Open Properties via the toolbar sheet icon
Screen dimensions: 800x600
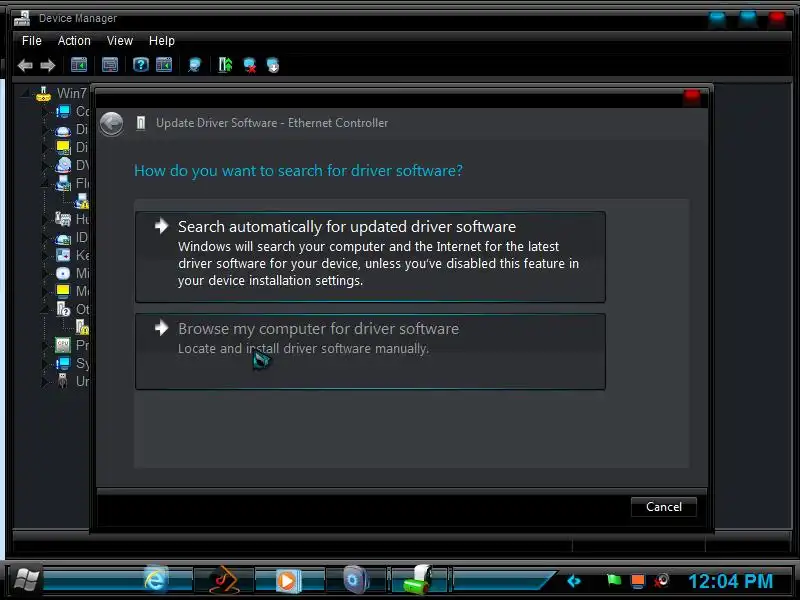click(110, 65)
